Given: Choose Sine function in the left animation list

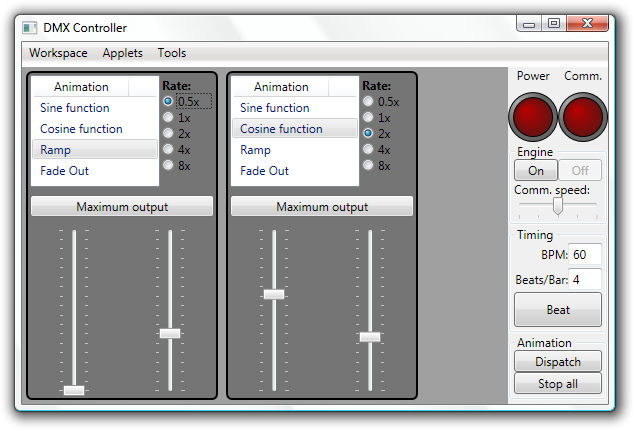Looking at the screenshot, I should click(x=95, y=108).
